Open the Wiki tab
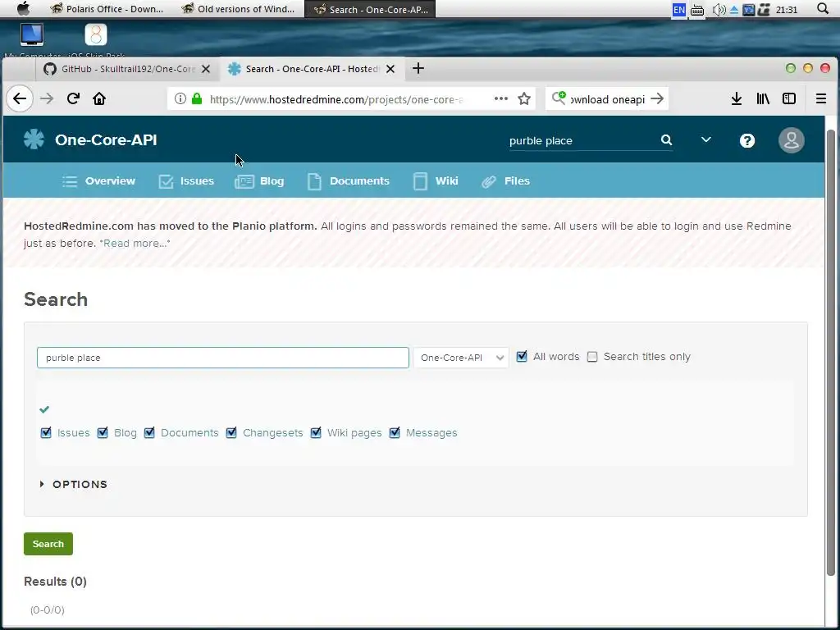Image resolution: width=840 pixels, height=630 pixels. [436, 181]
